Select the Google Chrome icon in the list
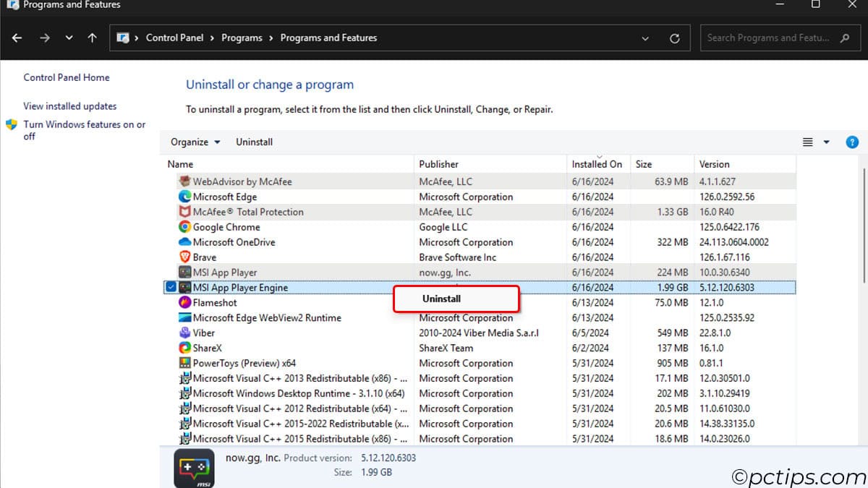The image size is (868, 488). [x=184, y=227]
